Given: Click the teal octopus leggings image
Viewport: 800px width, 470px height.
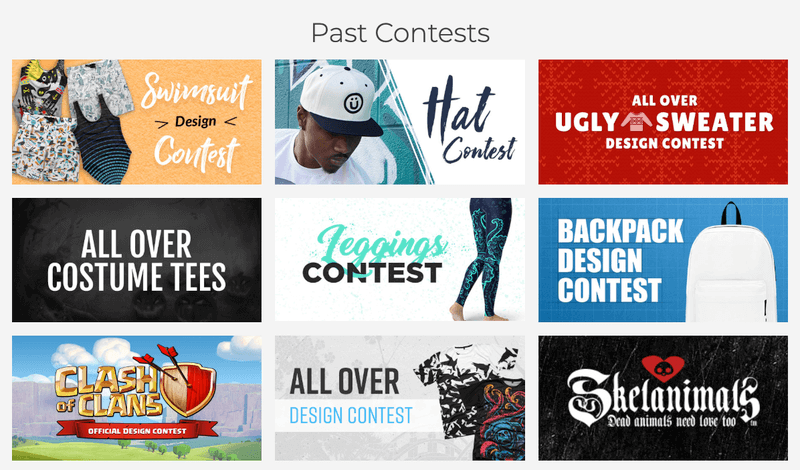Looking at the screenshot, I should (482, 259).
